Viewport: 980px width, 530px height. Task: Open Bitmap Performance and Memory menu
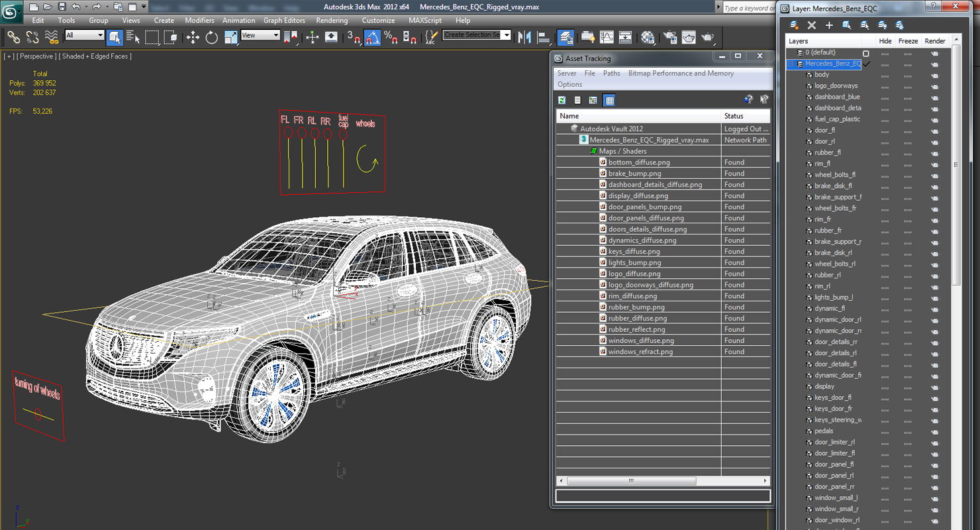[x=681, y=73]
